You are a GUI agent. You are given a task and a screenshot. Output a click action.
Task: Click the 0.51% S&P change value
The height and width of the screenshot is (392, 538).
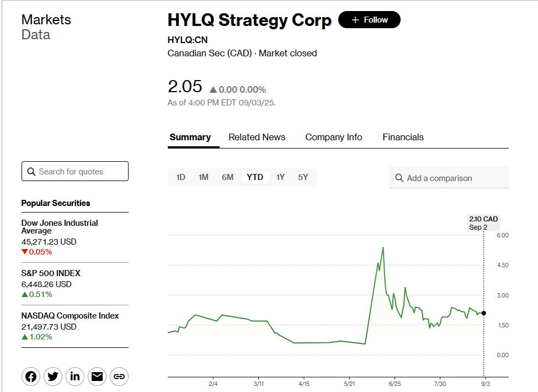40,294
